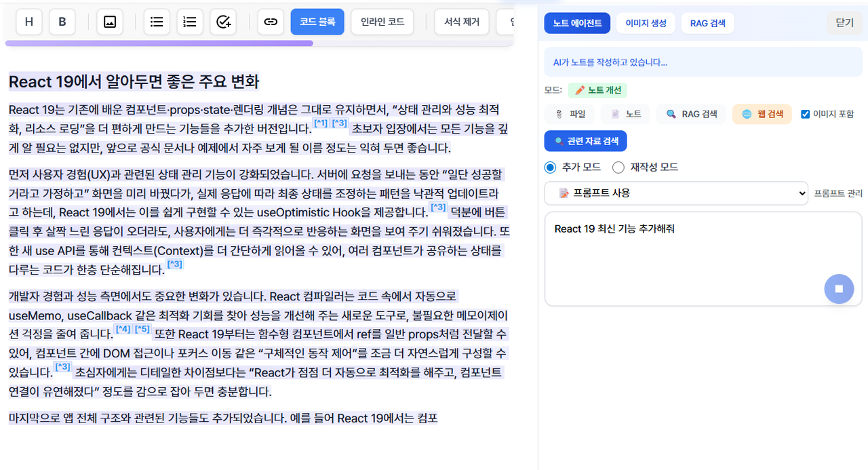Insert a hyperlink with the link icon
Screen dimensions: 868x470
271,21
